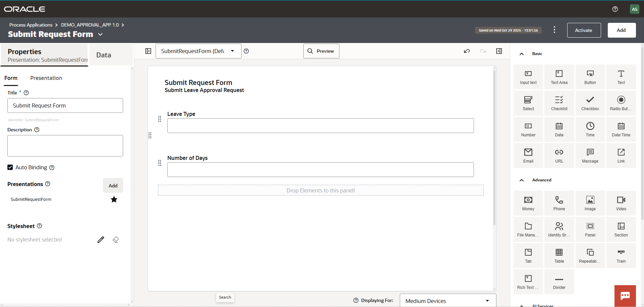Screen dimensions: 644x307
Task: Click the Activate button
Action: tap(584, 30)
